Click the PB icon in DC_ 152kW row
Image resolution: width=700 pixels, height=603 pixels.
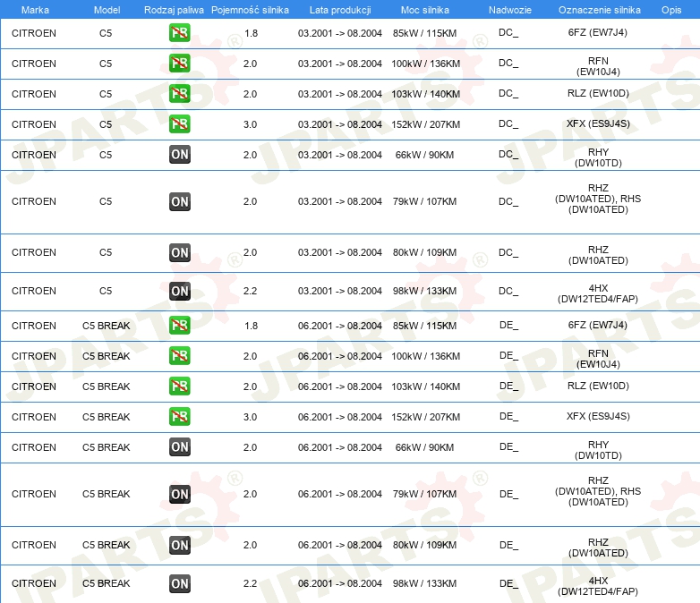click(180, 124)
